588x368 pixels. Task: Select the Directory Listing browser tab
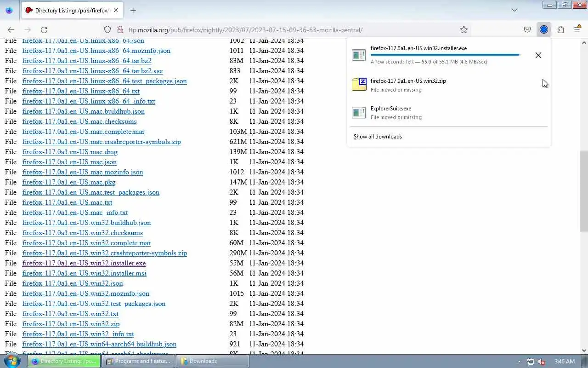click(x=72, y=10)
